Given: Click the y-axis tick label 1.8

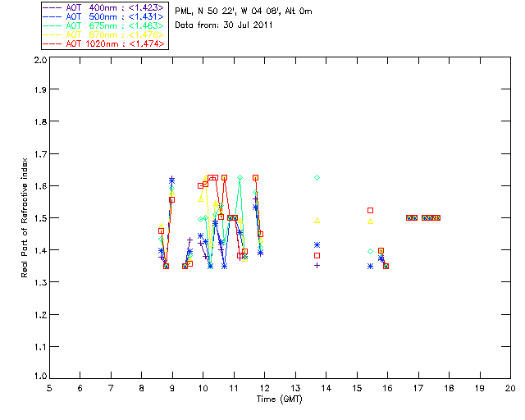Looking at the screenshot, I should coord(40,121).
